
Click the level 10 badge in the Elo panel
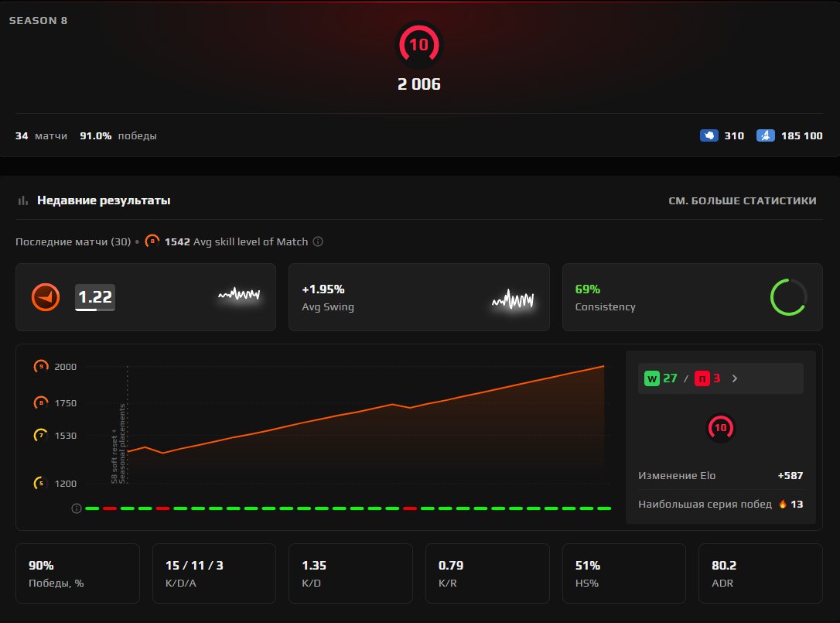(x=721, y=428)
